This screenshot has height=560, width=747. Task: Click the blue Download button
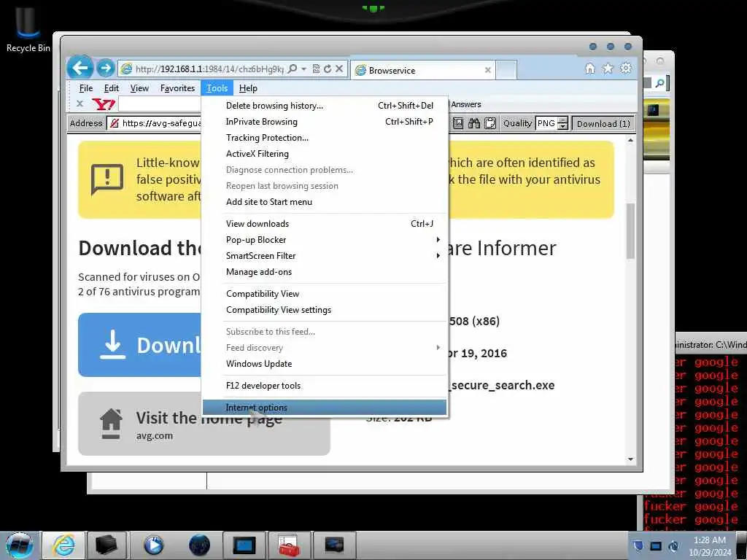tap(139, 345)
